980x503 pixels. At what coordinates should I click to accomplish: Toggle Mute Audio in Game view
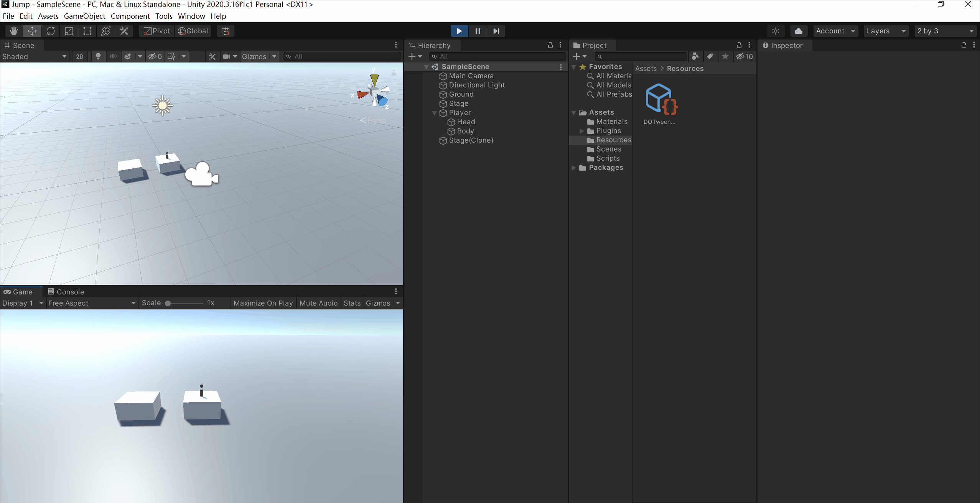tap(318, 303)
